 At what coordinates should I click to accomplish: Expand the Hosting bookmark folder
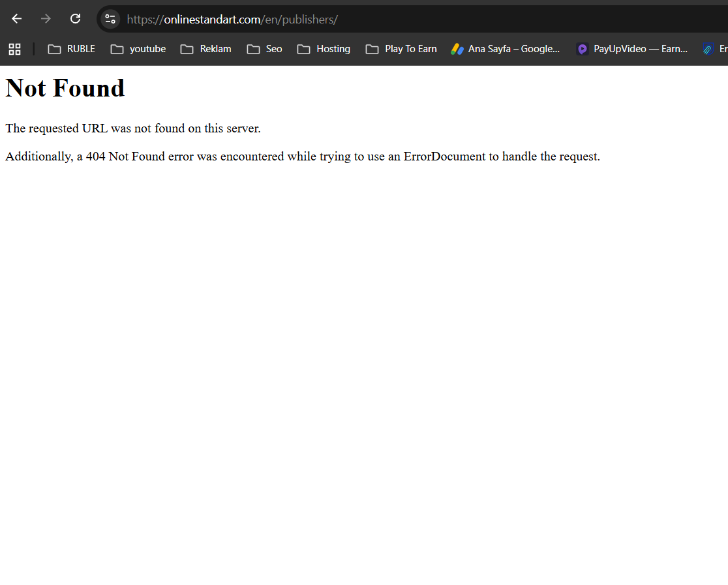324,49
